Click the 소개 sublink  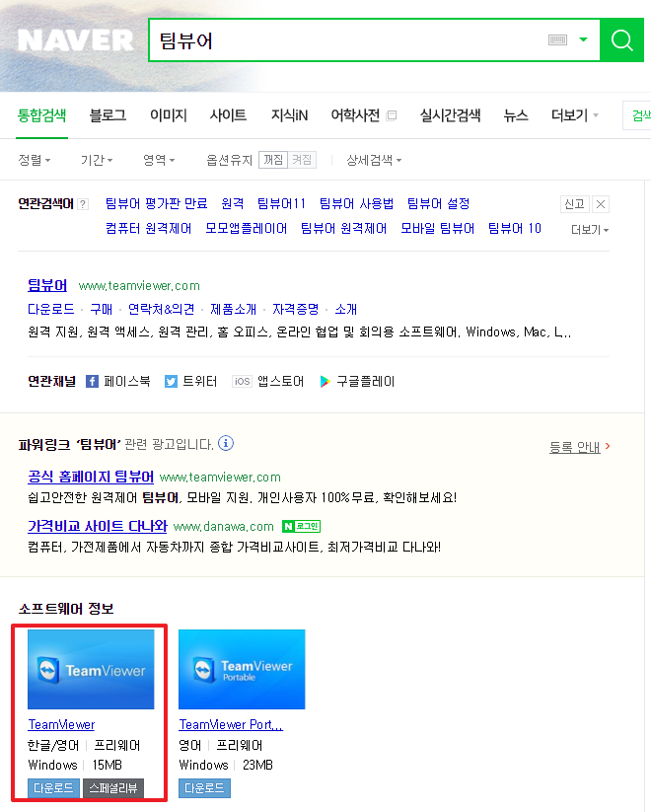[345, 309]
